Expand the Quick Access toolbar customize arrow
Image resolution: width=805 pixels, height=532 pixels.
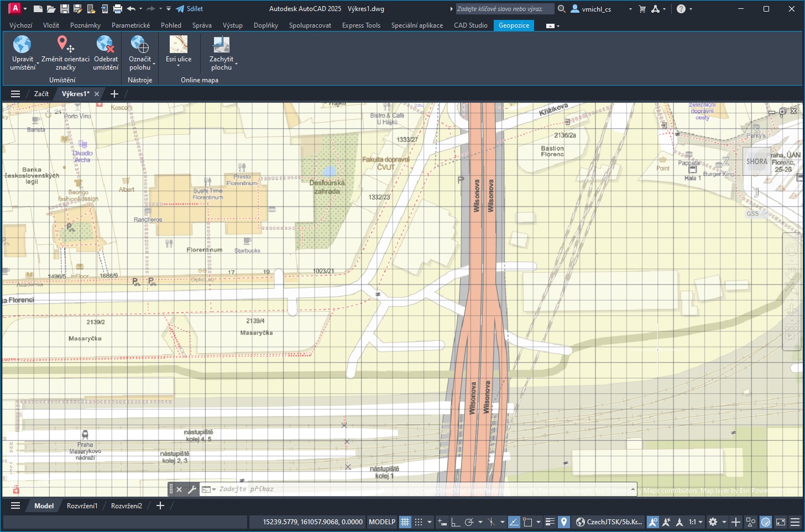169,9
